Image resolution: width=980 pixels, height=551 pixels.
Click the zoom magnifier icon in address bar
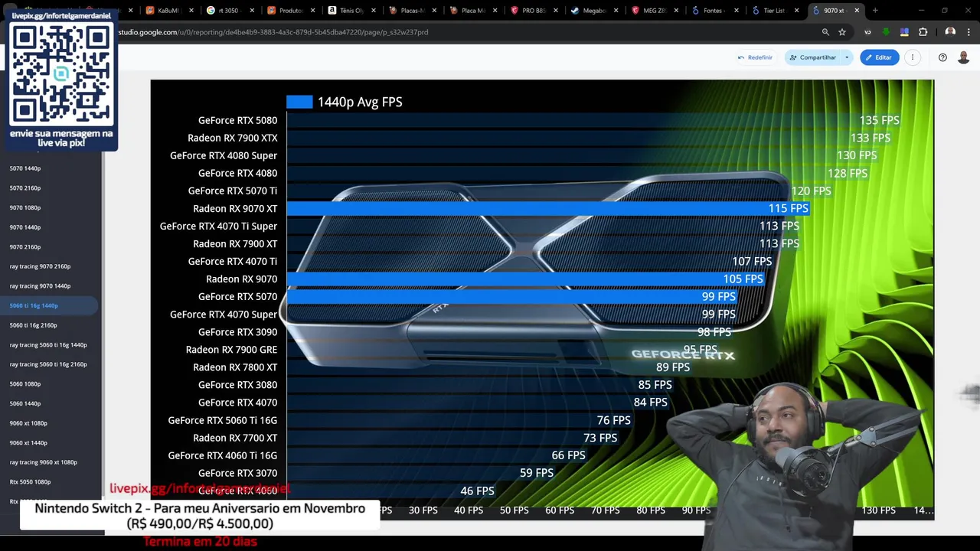pyautogui.click(x=825, y=32)
